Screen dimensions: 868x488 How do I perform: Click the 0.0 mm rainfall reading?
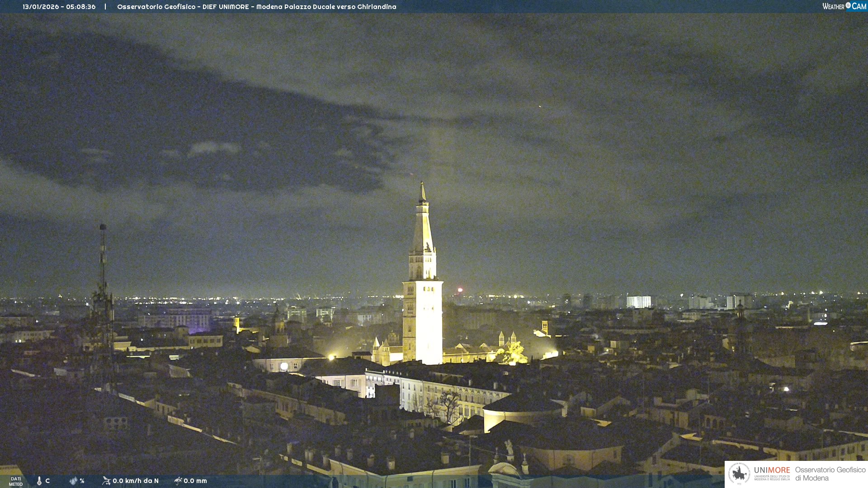click(195, 481)
